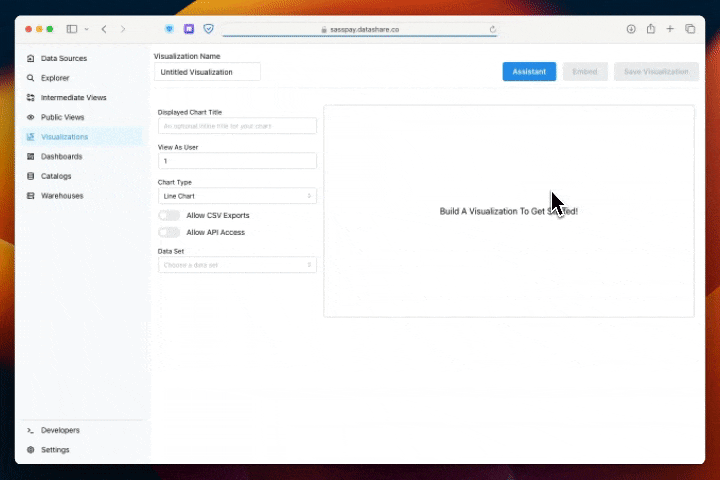Open the Data Set dropdown
The image size is (720, 480).
pos(237,265)
